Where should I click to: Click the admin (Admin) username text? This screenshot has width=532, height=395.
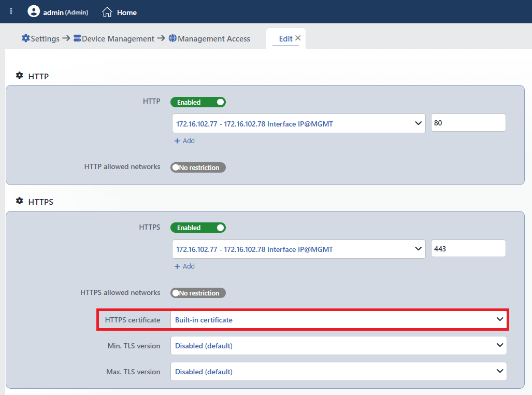66,12
